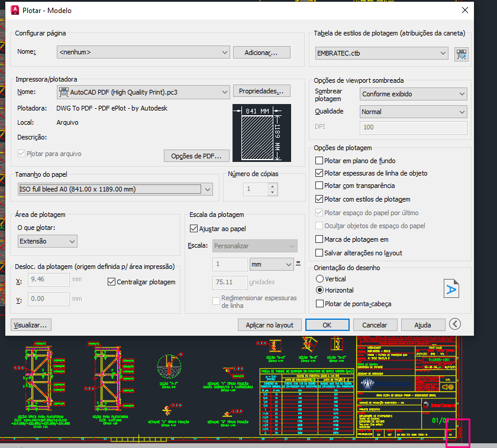Click the AutoCAD logo in the title bar
The image size is (497, 448).
pos(14,10)
